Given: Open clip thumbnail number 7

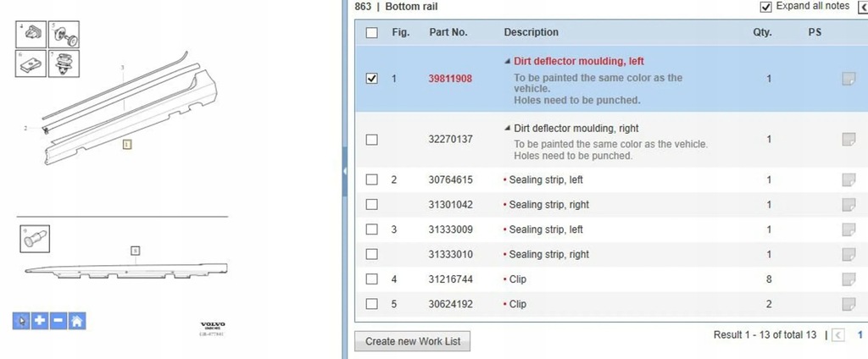Looking at the screenshot, I should pos(64,64).
